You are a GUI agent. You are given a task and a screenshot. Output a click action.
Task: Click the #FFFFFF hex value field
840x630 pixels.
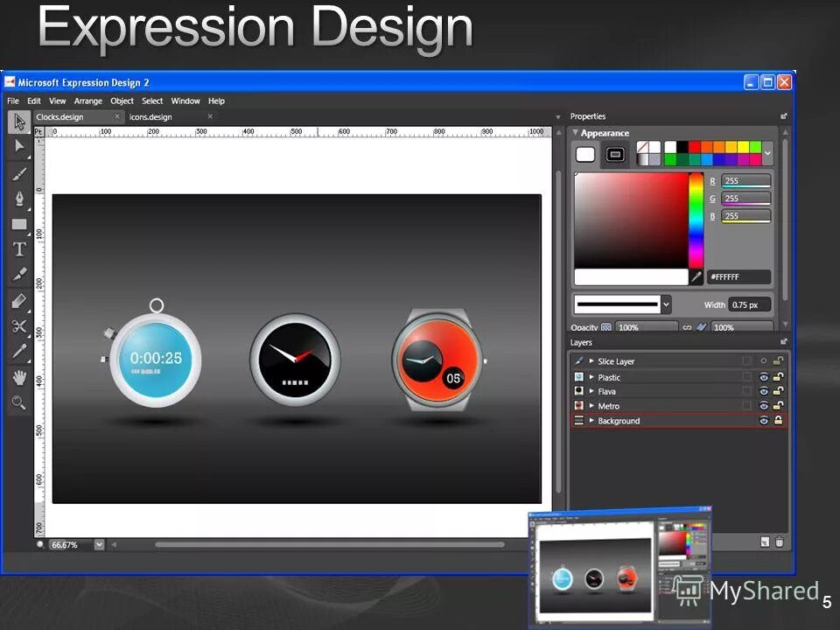[739, 276]
